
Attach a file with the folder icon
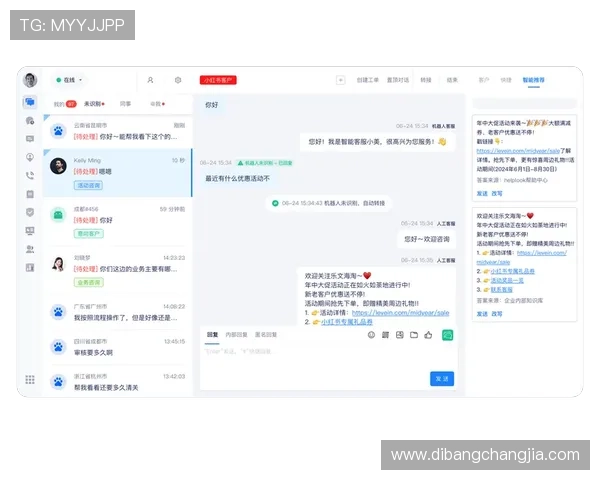pyautogui.click(x=414, y=335)
